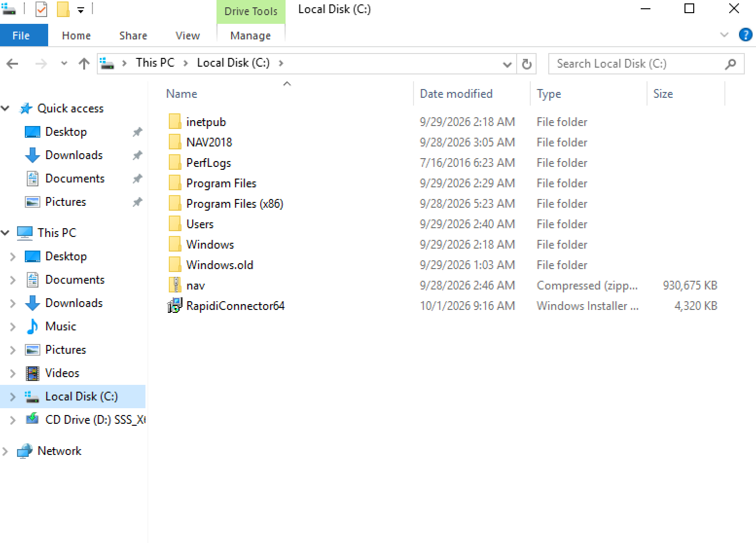Screen dimensions: 756x543
Task: Switch to the Home ribbon tab
Action: pos(76,36)
